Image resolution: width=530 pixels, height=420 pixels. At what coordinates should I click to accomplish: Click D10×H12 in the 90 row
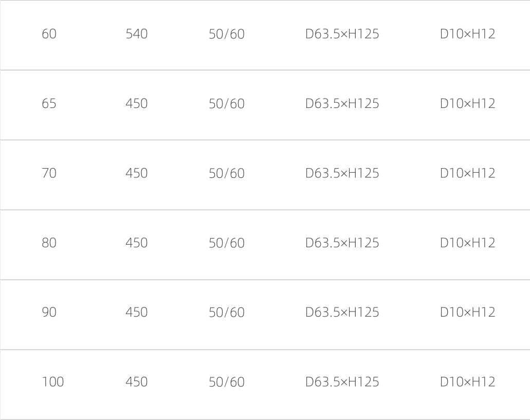point(467,313)
